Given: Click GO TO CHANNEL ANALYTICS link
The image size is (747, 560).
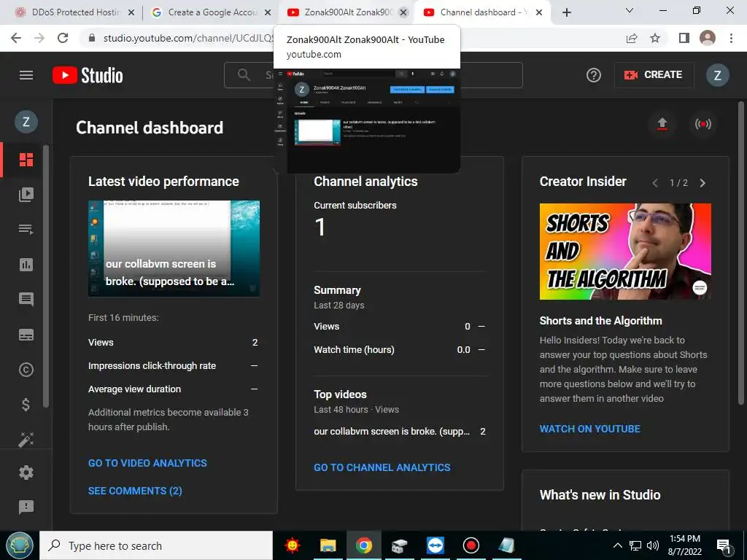Looking at the screenshot, I should tap(382, 467).
